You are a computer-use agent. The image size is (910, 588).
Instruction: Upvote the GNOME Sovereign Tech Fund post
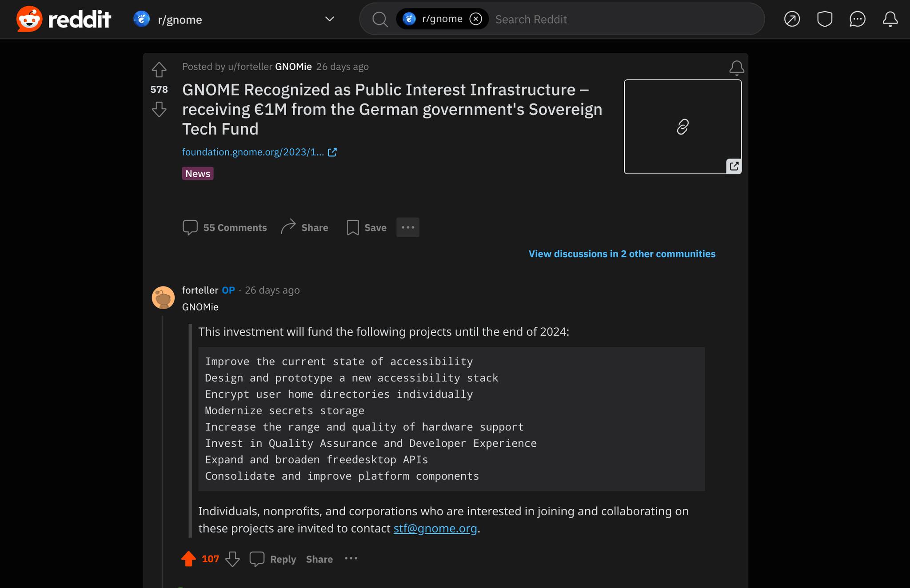coord(159,70)
